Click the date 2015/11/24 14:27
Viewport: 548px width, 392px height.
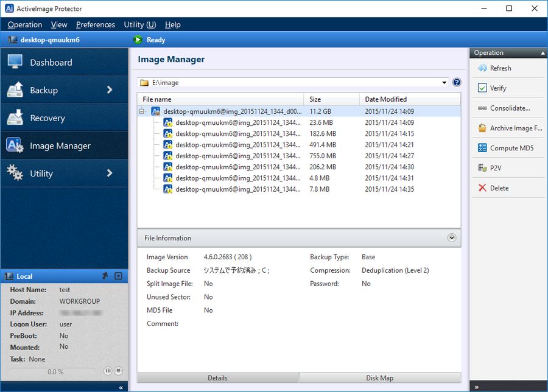[389, 156]
